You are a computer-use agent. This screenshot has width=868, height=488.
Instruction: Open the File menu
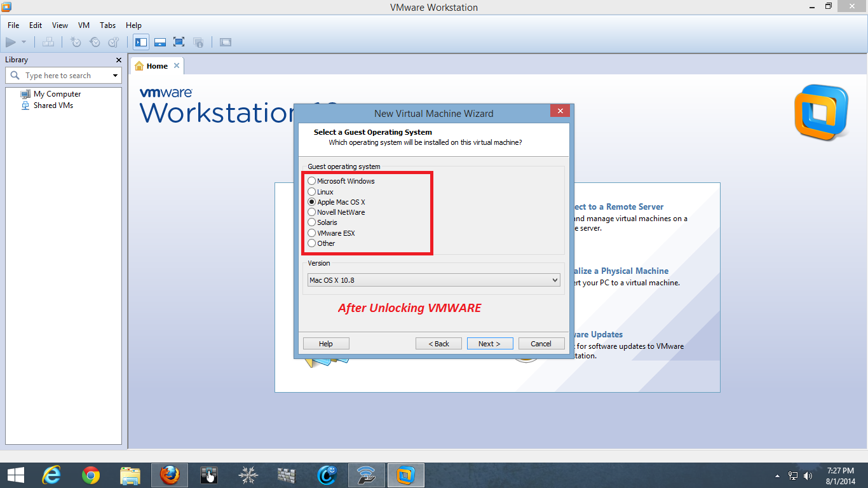pyautogui.click(x=13, y=25)
